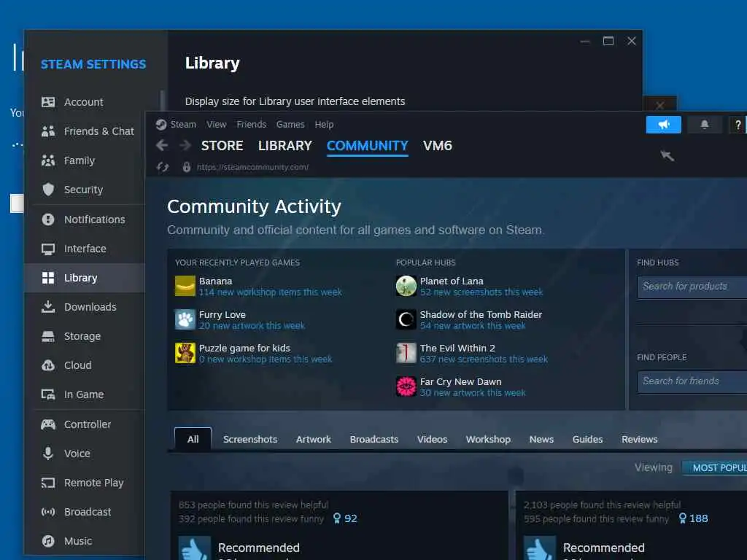Show the Broadcasts tab
The width and height of the screenshot is (747, 560).
(x=374, y=439)
